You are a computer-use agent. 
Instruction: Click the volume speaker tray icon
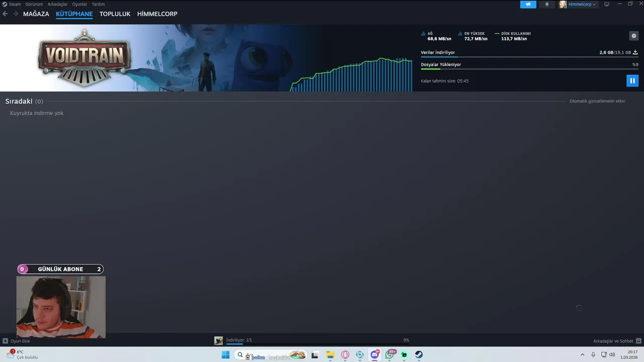[x=612, y=355]
